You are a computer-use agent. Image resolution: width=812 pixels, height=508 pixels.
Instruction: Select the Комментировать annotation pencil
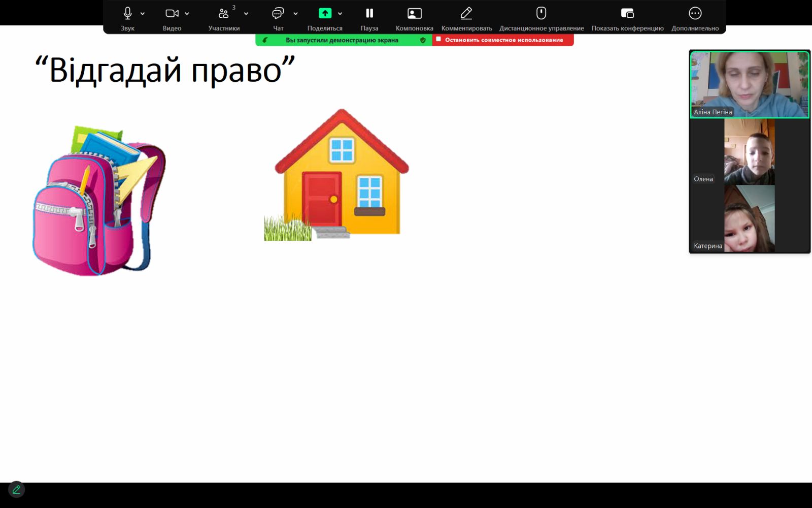[466, 14]
